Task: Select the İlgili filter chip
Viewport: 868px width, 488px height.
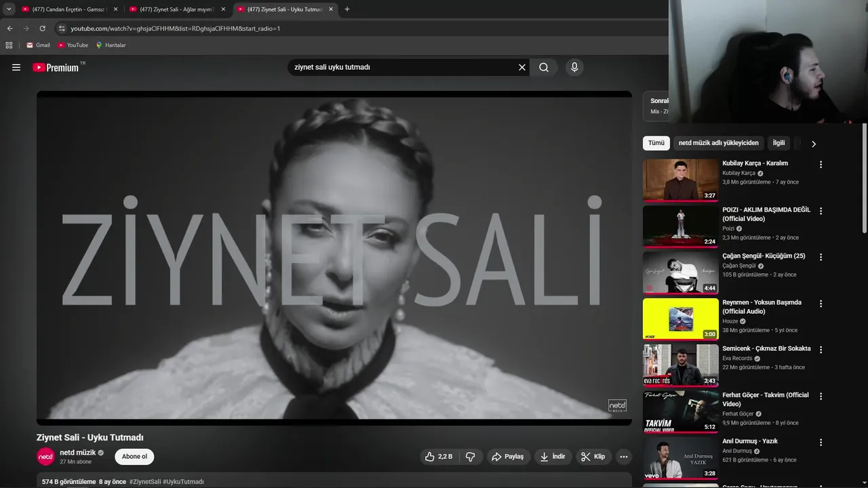Action: click(x=778, y=143)
